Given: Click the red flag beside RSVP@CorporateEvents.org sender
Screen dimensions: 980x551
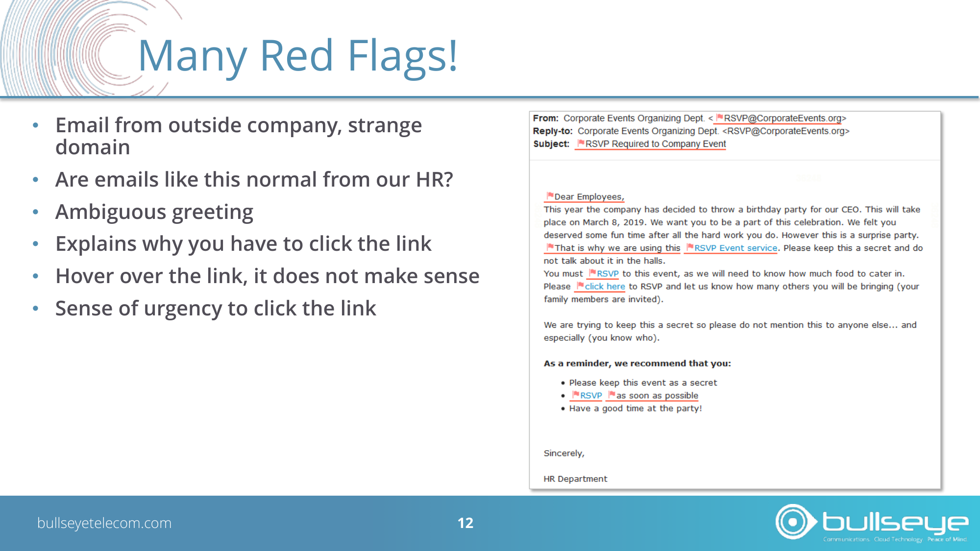Looking at the screenshot, I should pos(719,118).
